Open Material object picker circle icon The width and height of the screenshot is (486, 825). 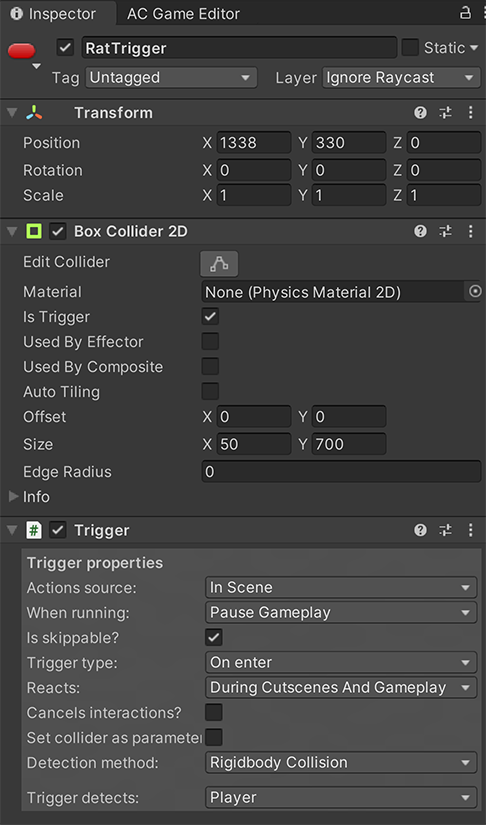[475, 291]
